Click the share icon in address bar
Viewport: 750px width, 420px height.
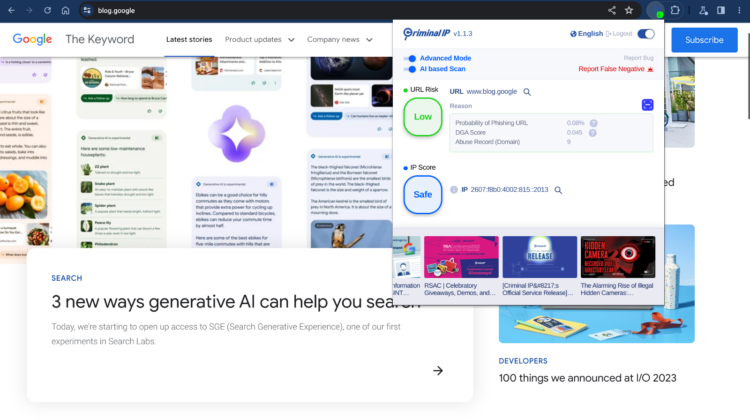click(611, 10)
